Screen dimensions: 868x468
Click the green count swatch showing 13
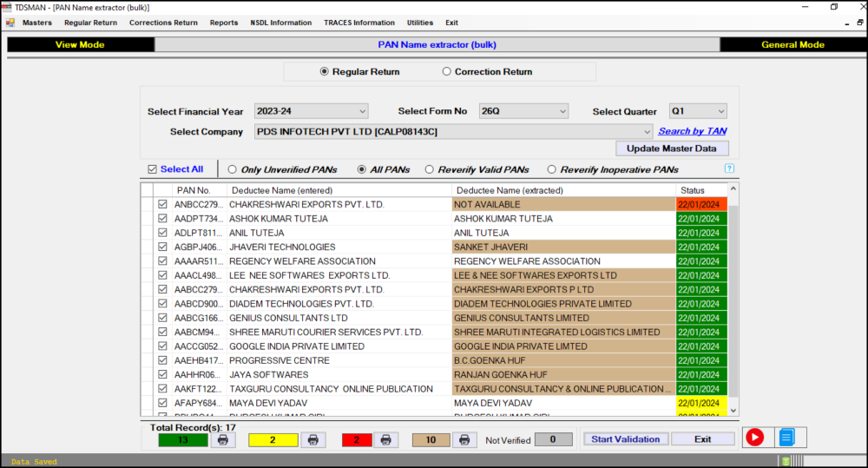182,440
